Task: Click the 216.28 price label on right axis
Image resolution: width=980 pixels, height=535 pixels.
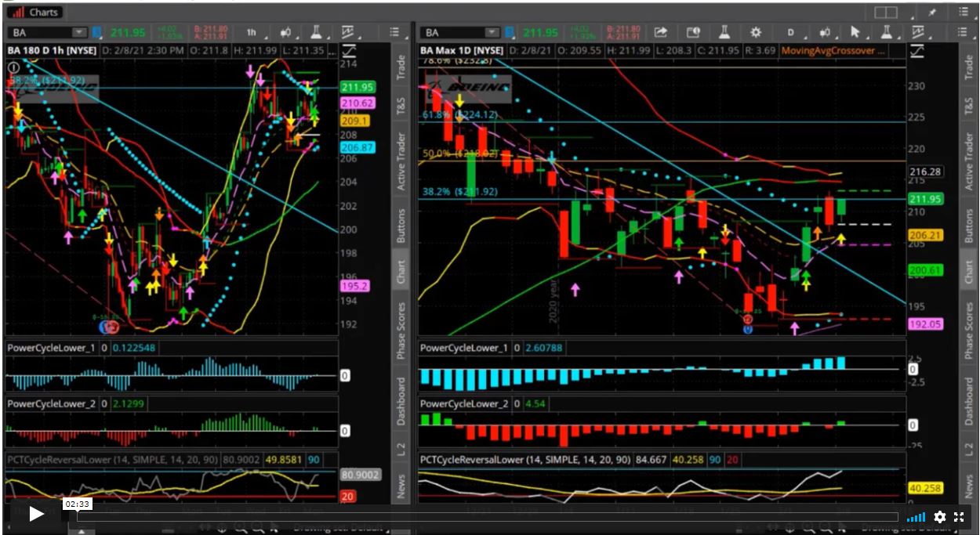Action: [925, 172]
